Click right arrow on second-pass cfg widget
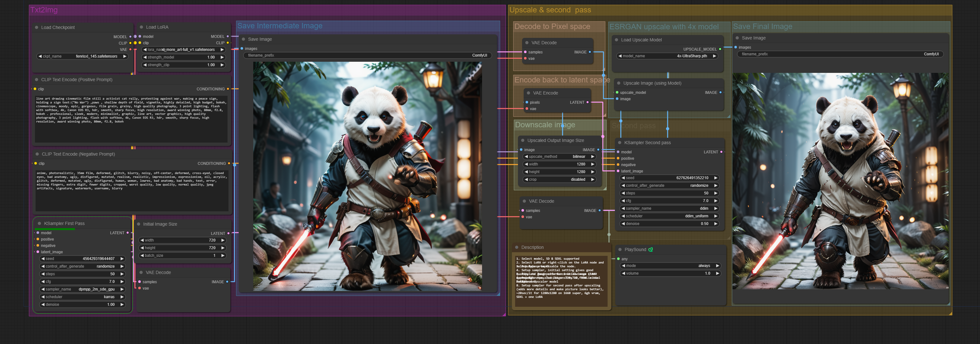This screenshot has width=980, height=344. 716,201
